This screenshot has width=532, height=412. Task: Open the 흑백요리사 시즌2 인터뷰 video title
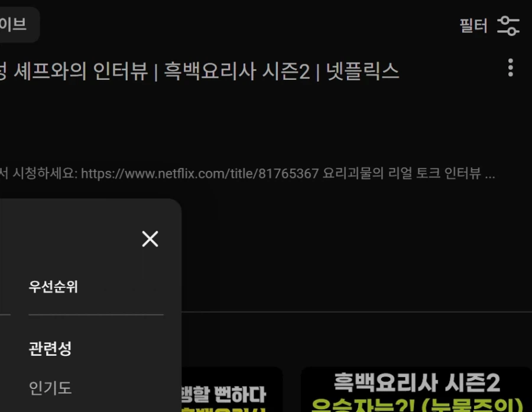(201, 71)
